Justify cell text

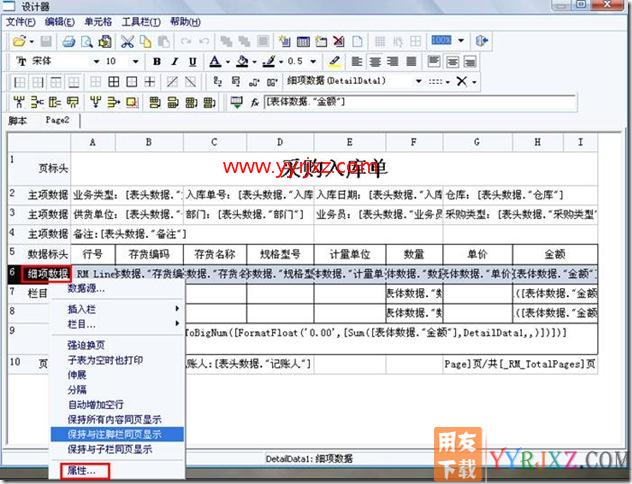pyautogui.click(x=411, y=61)
